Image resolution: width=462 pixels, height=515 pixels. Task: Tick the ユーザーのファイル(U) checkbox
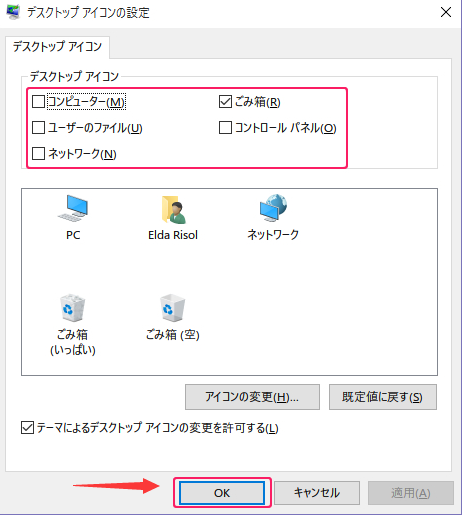click(x=38, y=128)
